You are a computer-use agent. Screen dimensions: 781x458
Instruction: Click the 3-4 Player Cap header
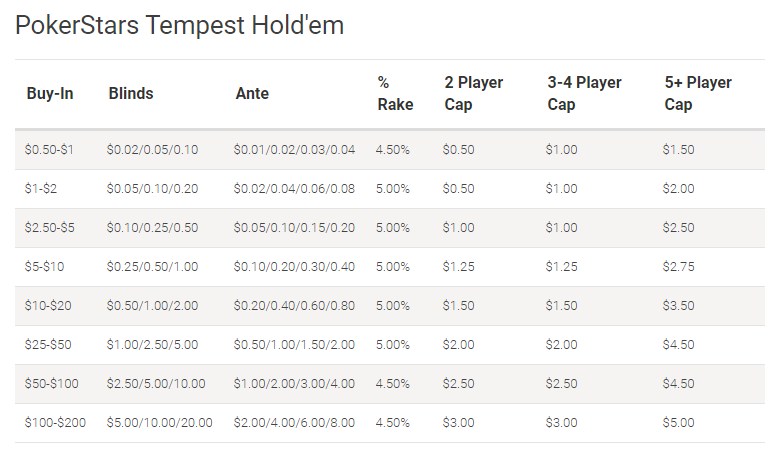(584, 94)
